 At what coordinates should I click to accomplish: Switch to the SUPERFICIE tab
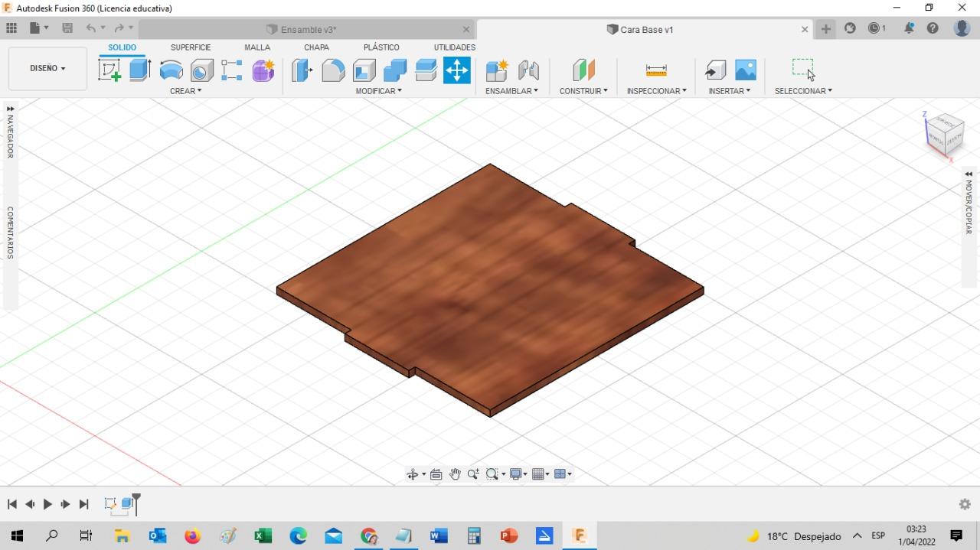pos(191,47)
